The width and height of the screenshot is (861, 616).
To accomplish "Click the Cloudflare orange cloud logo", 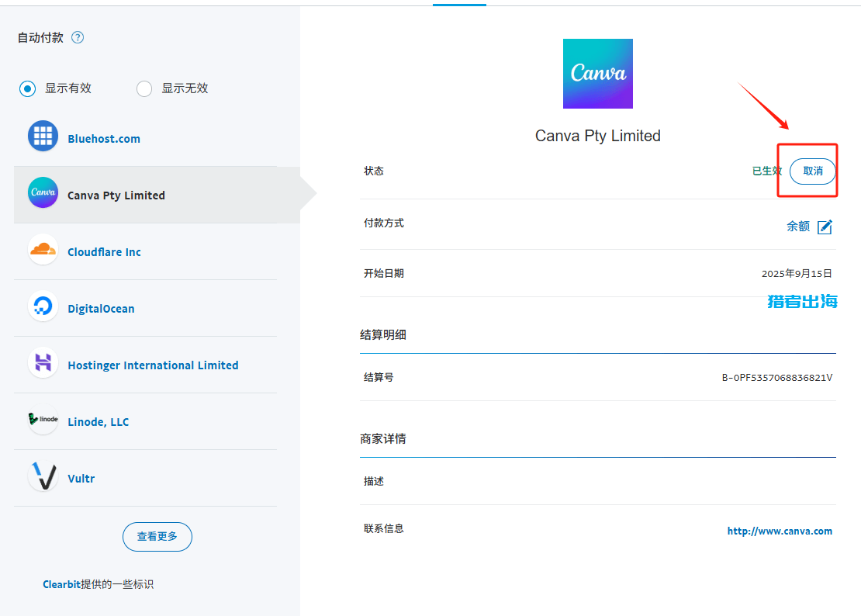I will coord(43,249).
